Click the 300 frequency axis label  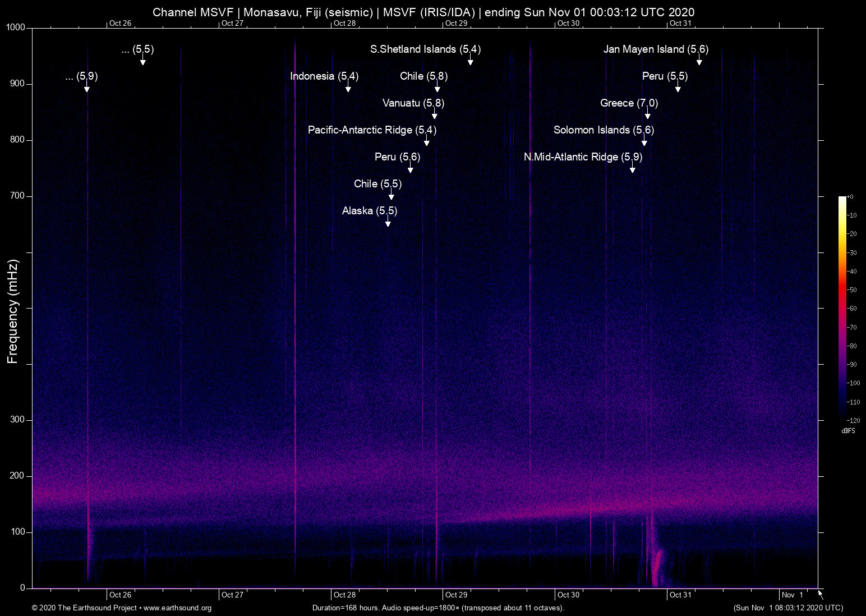[18, 420]
